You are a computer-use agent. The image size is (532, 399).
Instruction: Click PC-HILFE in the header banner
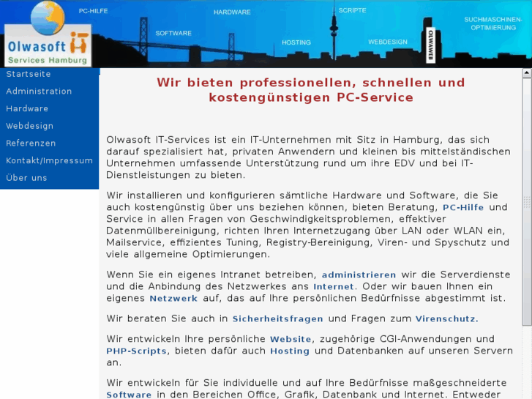pyautogui.click(x=94, y=11)
